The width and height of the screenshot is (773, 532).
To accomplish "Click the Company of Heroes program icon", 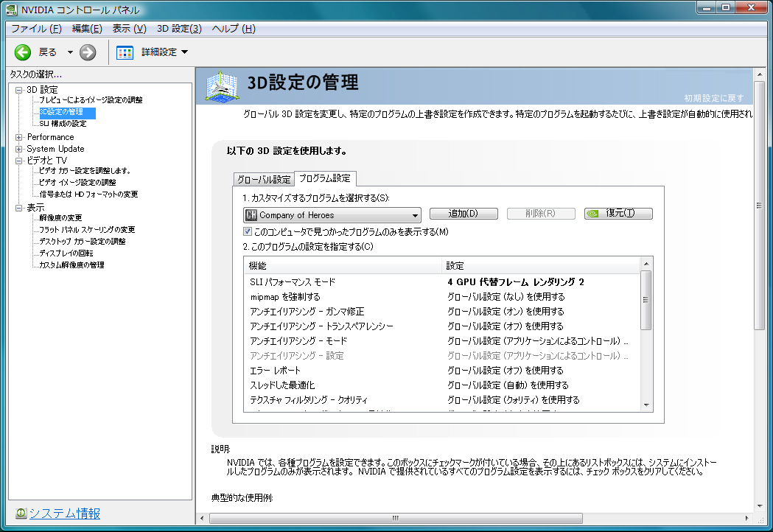I will pyautogui.click(x=251, y=215).
